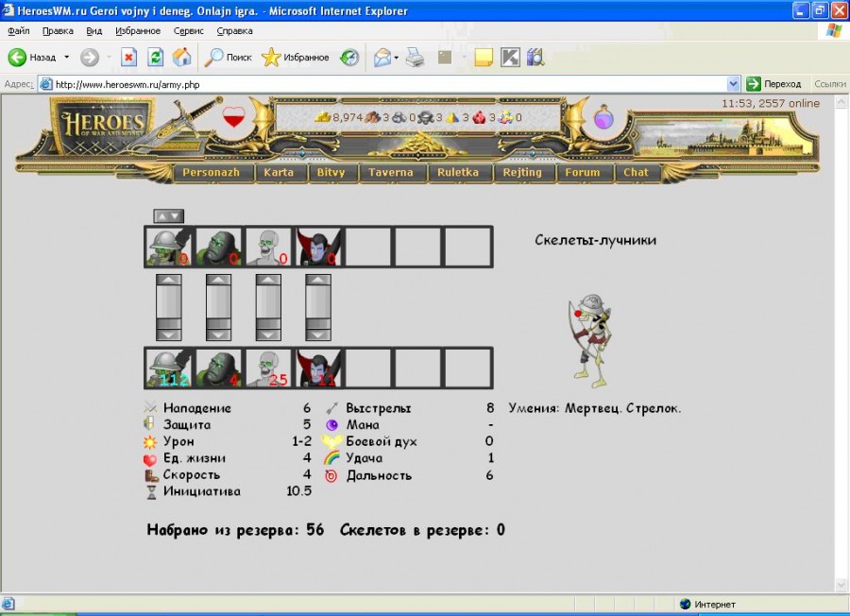Select ghost unit in top army row
850x616 pixels.
(268, 247)
